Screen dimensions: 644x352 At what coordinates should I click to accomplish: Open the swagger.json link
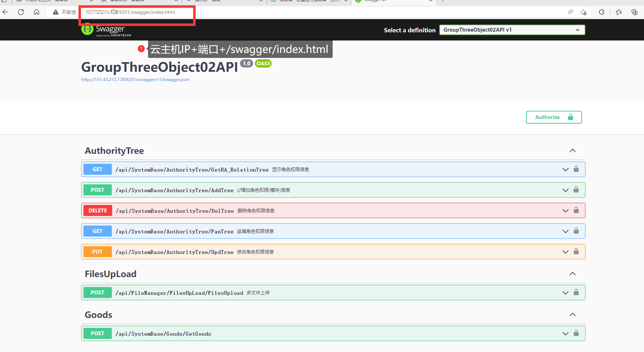(x=135, y=79)
